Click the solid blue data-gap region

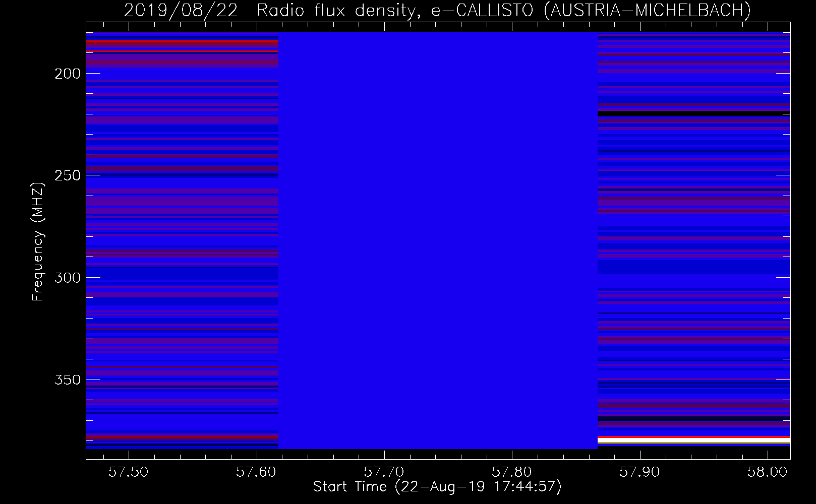(x=438, y=240)
